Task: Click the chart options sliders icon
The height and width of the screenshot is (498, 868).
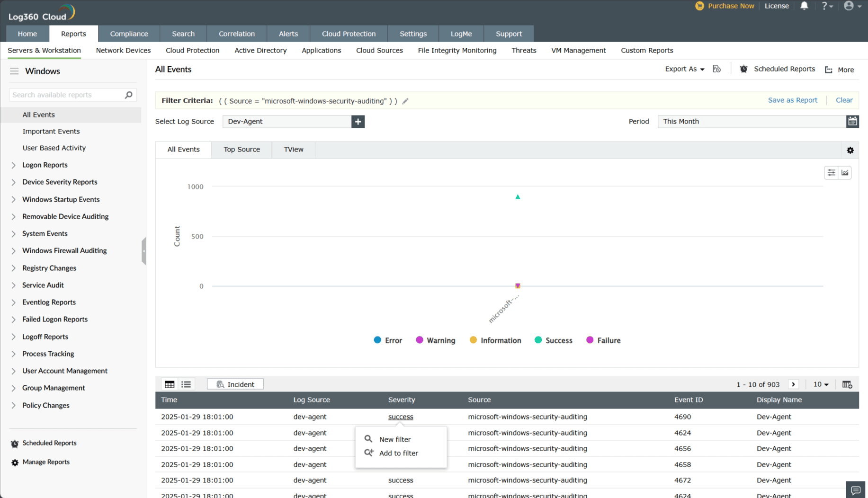Action: (x=831, y=173)
